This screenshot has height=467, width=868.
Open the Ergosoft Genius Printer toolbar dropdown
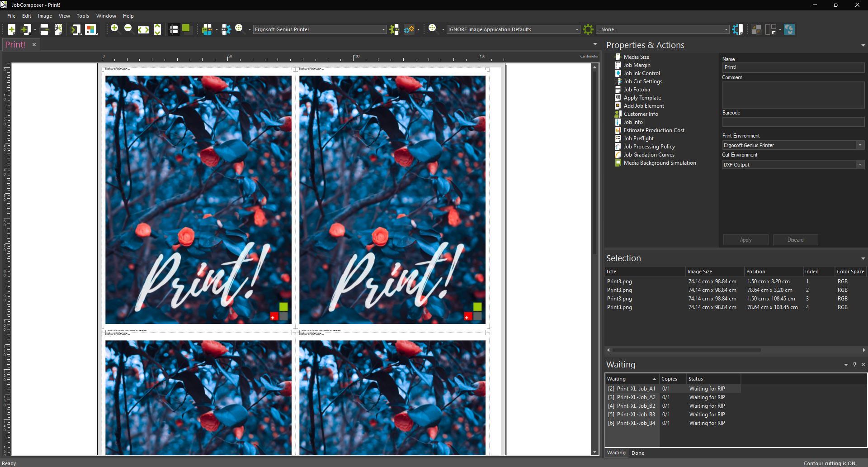coord(320,29)
